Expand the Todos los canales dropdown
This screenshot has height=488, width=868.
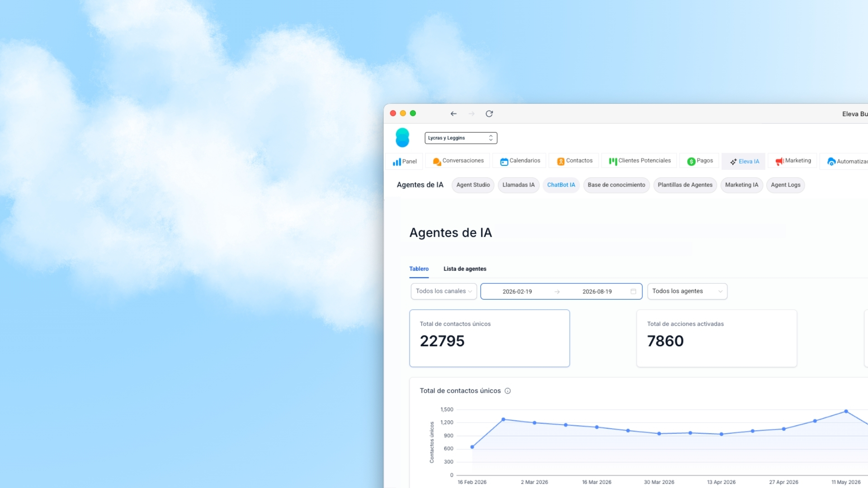(x=443, y=291)
